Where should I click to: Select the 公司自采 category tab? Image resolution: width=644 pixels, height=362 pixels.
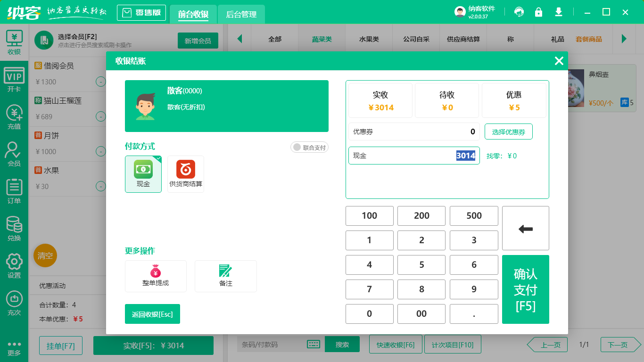point(416,39)
